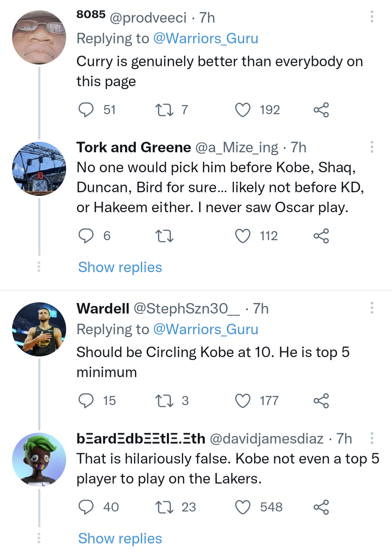Open more options on Wardell's tweet
The image size is (392, 557).
[x=371, y=308]
